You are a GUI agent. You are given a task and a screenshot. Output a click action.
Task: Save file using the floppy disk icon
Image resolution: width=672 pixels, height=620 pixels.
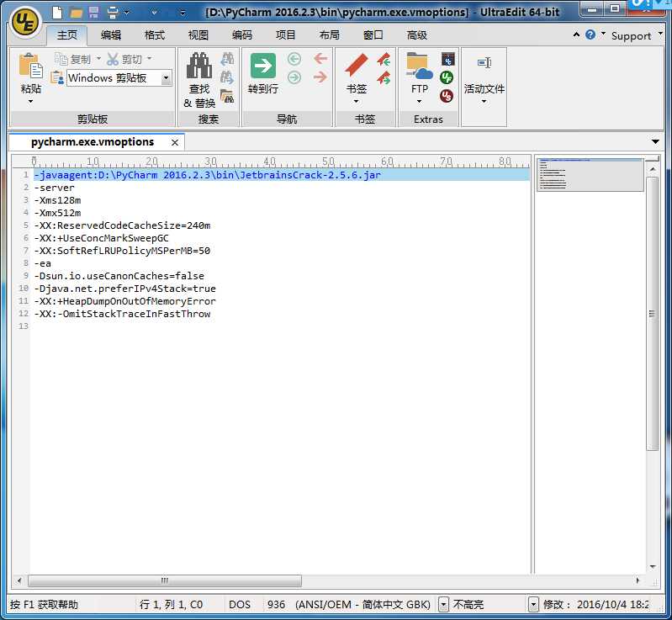pos(93,12)
